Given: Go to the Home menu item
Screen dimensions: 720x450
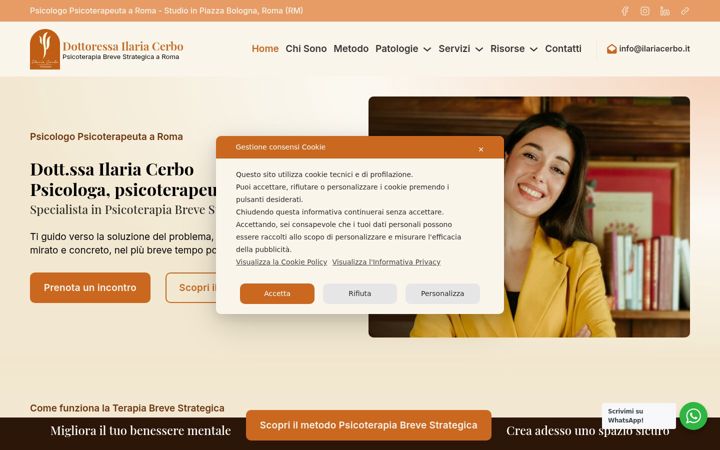Looking at the screenshot, I should click(x=265, y=49).
